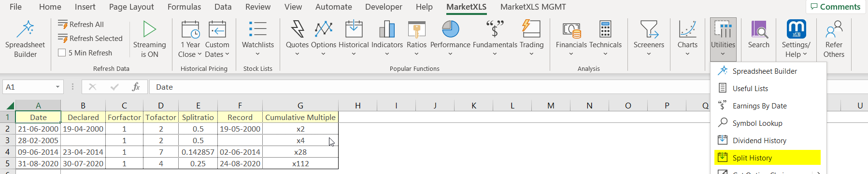Select cell containing x112

click(x=300, y=163)
